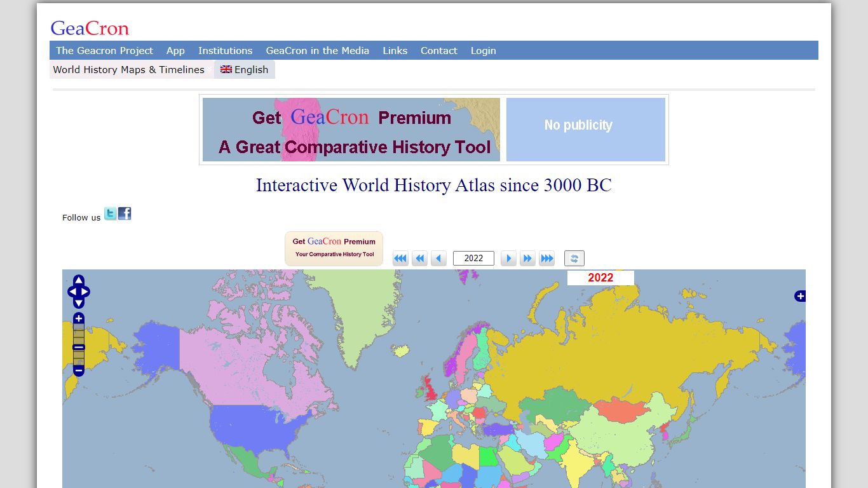
Task: Open GeaCron Facebook page icon
Action: coord(125,213)
